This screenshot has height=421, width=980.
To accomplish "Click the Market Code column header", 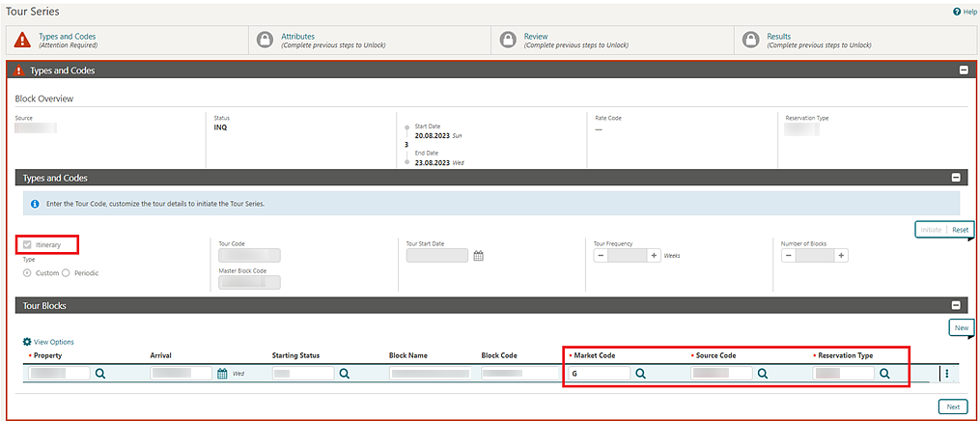I will [x=595, y=355].
